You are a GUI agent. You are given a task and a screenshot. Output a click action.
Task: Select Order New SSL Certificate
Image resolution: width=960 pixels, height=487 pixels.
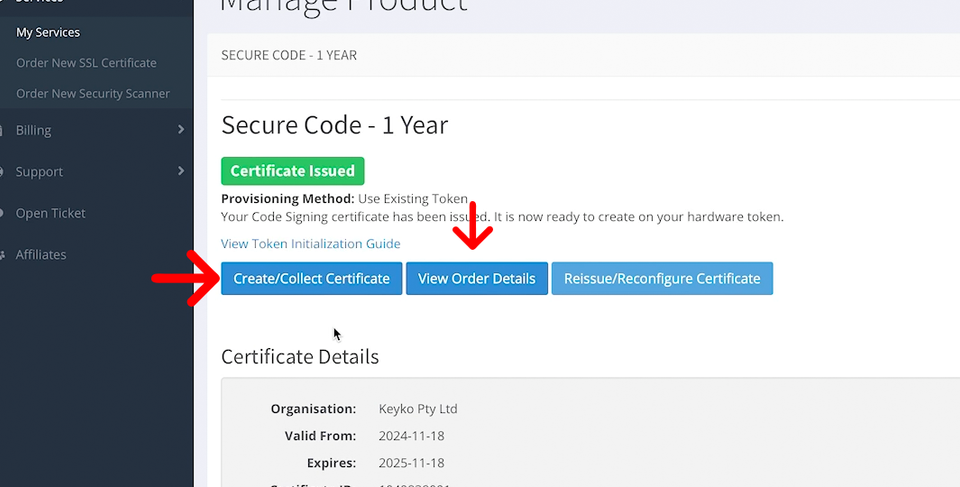pyautogui.click(x=86, y=63)
